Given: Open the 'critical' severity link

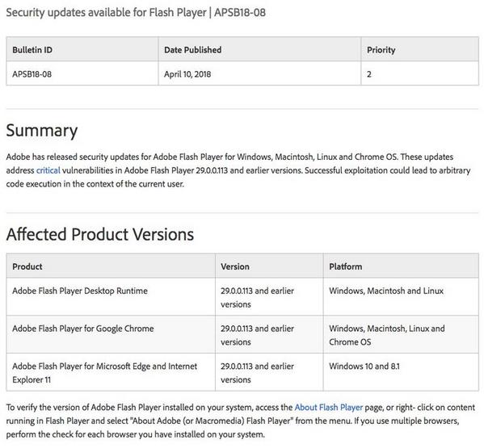Looking at the screenshot, I should tap(48, 170).
